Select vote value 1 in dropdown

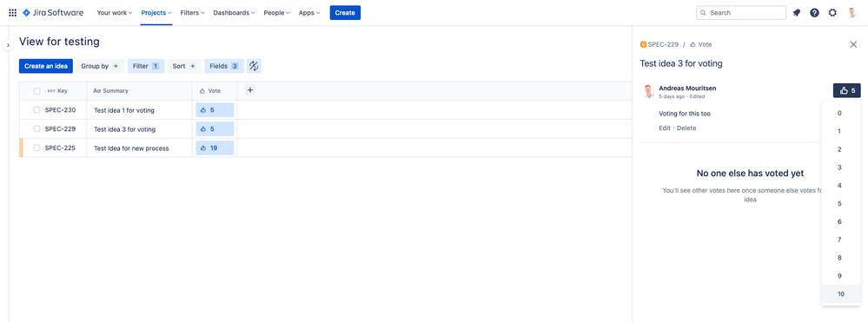[840, 131]
